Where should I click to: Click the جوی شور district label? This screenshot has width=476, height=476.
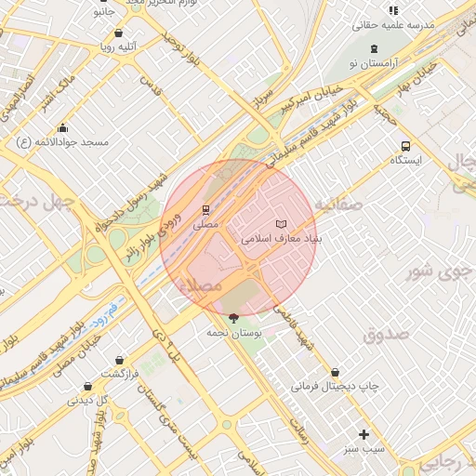coord(441,272)
